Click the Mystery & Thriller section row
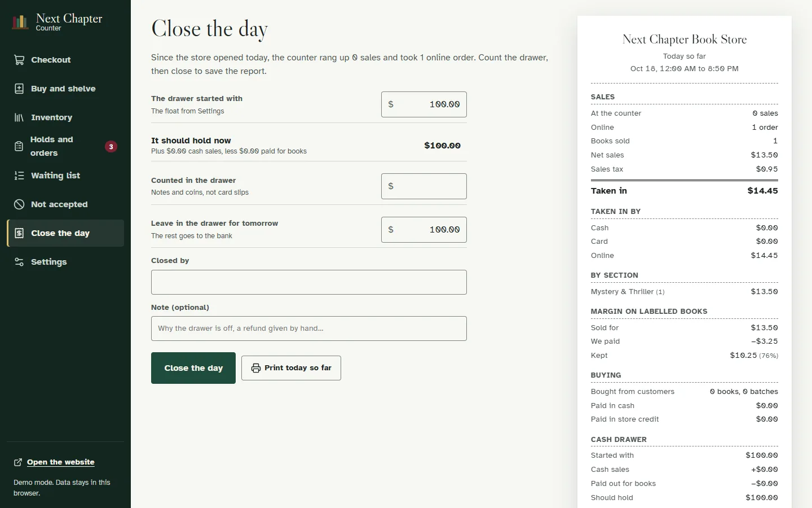This screenshot has width=812, height=508. 685,292
